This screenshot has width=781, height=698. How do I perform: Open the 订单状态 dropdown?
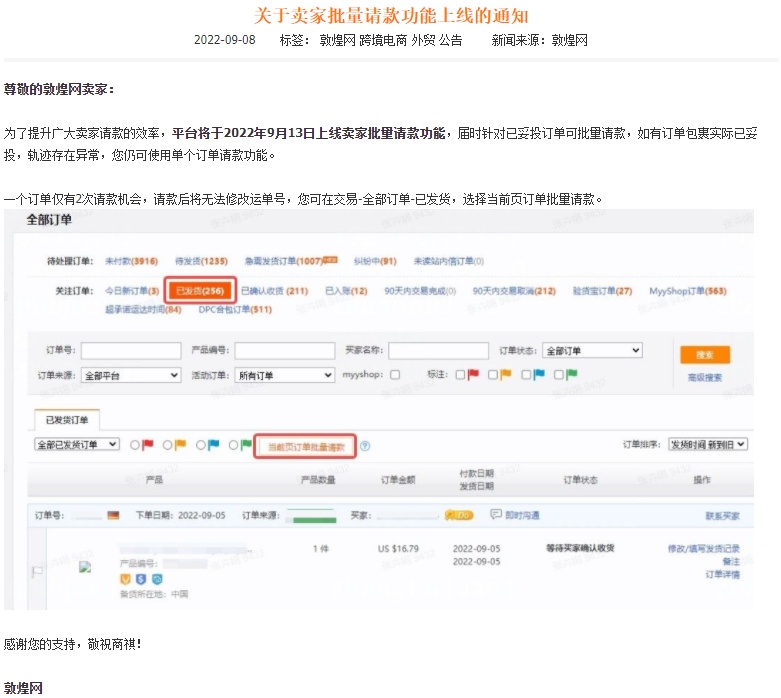[x=592, y=351]
